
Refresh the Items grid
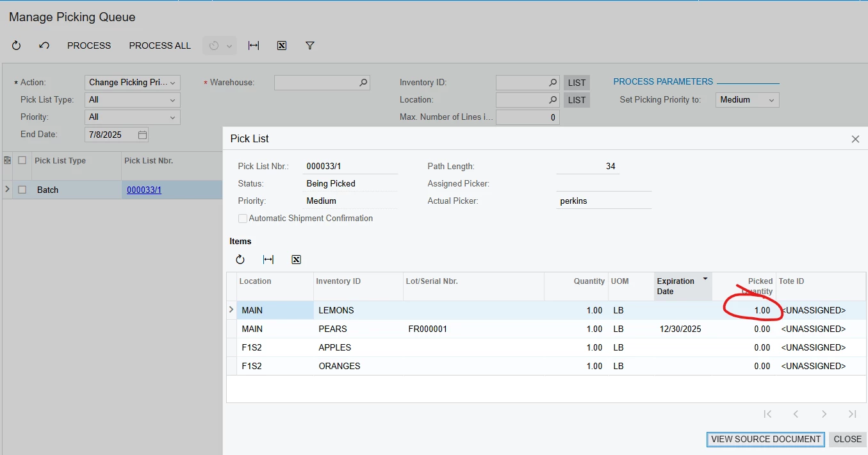[240, 260]
